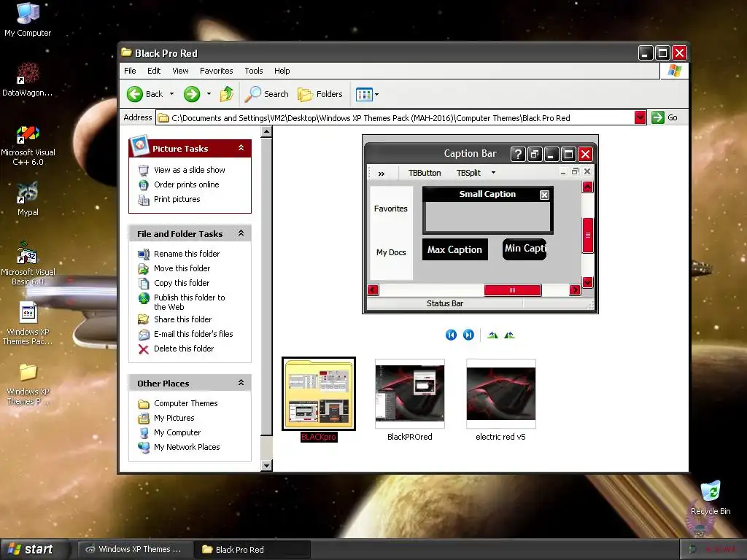Click Order prints online
The width and height of the screenshot is (747, 560).
pyautogui.click(x=186, y=184)
